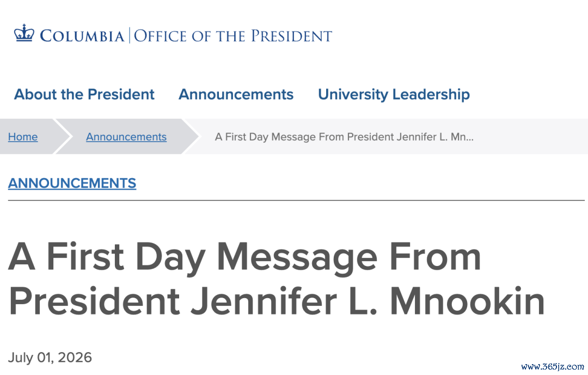Click headline line 'A First Day Message From'
Viewport: 588px width, 375px height.
(244, 257)
